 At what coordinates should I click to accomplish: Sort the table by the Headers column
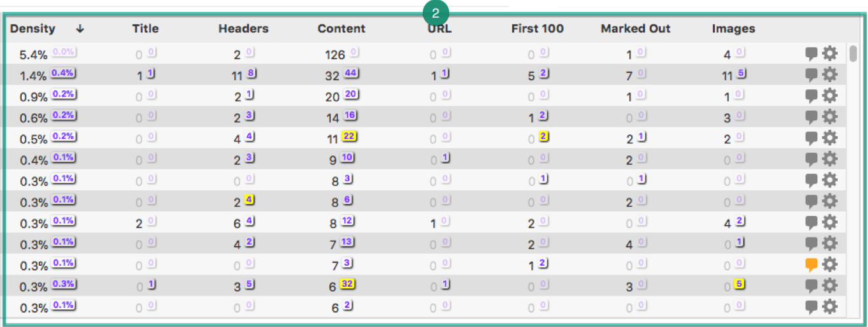pyautogui.click(x=243, y=29)
